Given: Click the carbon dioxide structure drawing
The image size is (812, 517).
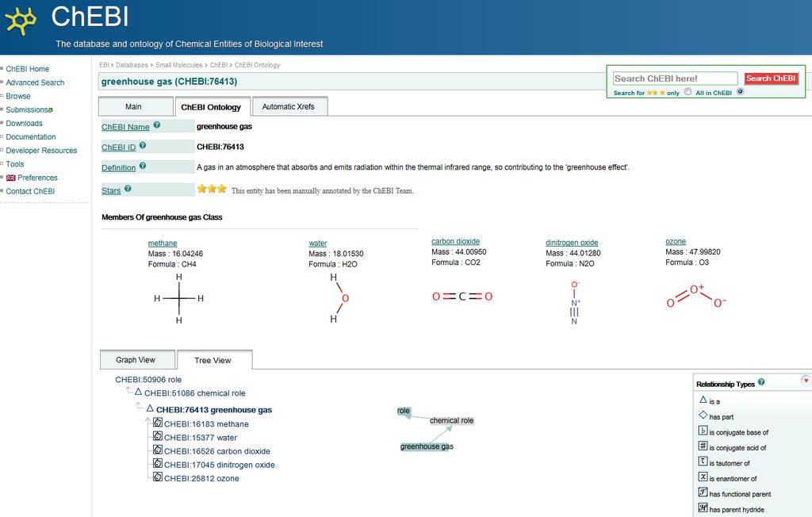Looking at the screenshot, I should [x=462, y=297].
